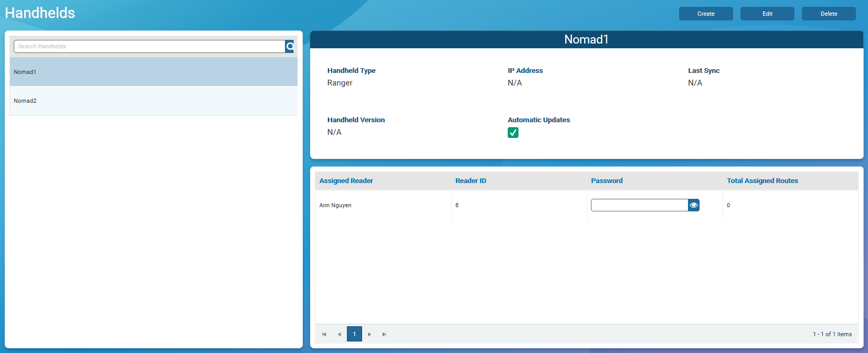Click the Create button
The height and width of the screenshot is (353, 868).
[x=705, y=14]
